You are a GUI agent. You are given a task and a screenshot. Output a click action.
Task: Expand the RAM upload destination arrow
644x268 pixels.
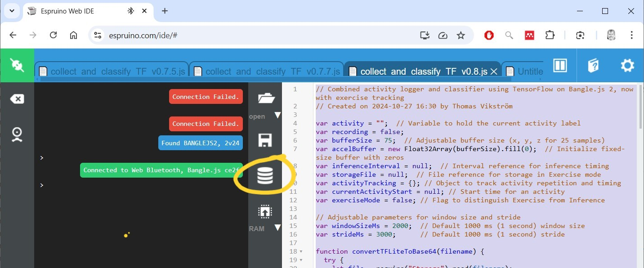coord(277,228)
